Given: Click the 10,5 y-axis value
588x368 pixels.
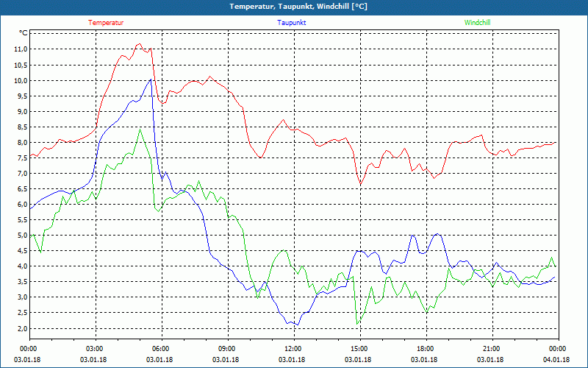Looking at the screenshot, I should [21, 65].
